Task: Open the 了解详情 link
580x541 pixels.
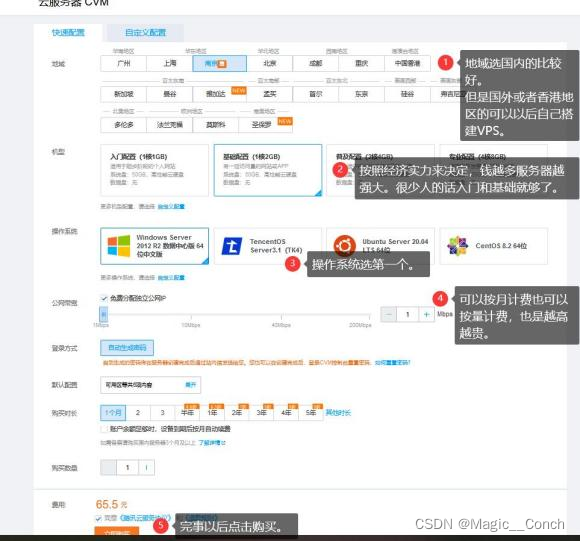Action: pos(212,443)
